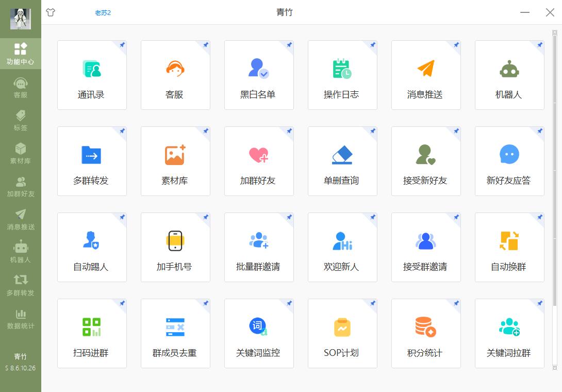This screenshot has height=392, width=562.
Task: Launch the 自动踢人 auto-kick feature
Action: (92, 247)
